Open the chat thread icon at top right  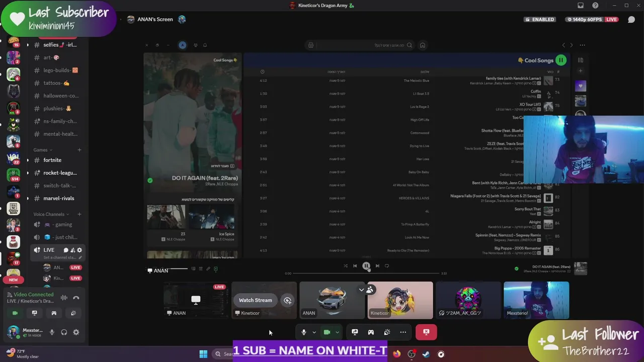[x=631, y=20]
